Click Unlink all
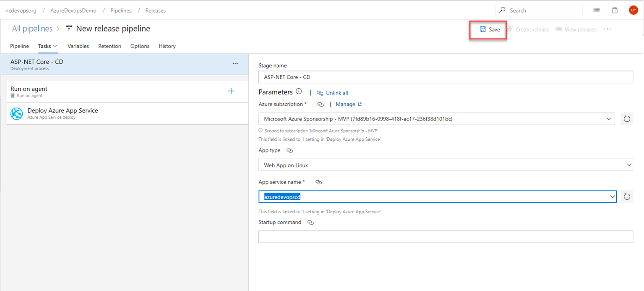The width and height of the screenshot is (644, 291). [332, 93]
